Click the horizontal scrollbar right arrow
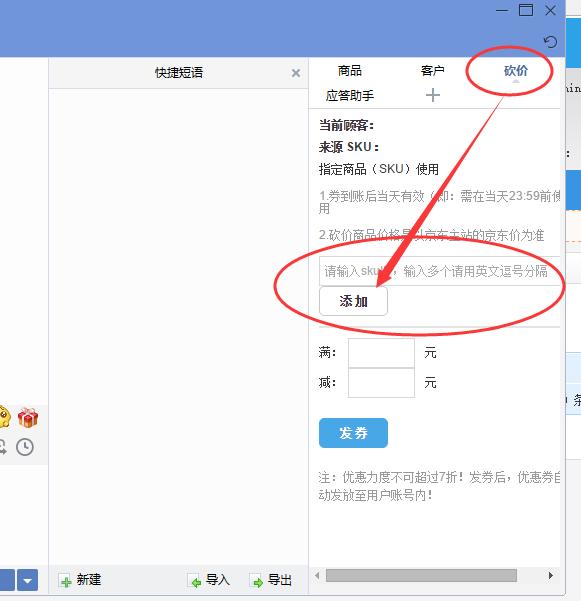 coord(551,575)
